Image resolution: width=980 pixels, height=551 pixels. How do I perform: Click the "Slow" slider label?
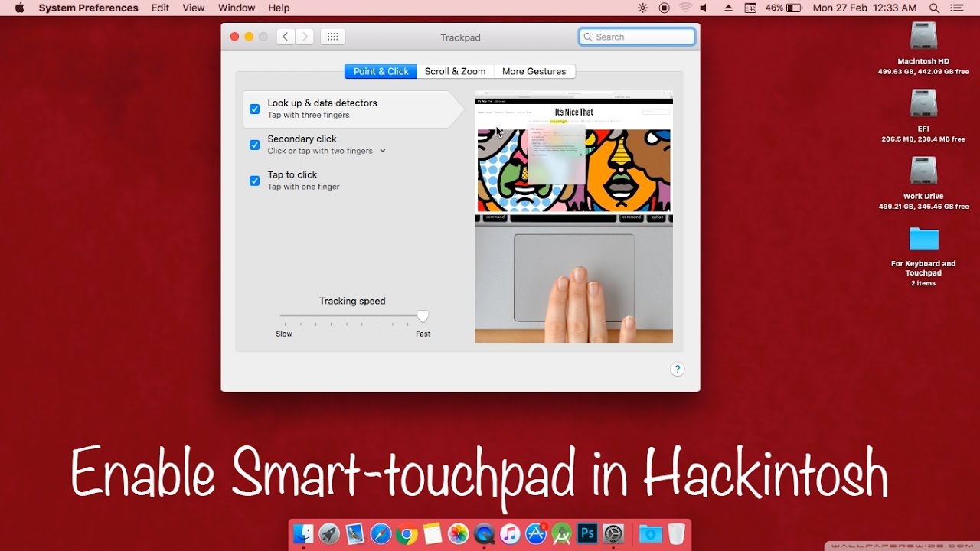[x=284, y=334]
